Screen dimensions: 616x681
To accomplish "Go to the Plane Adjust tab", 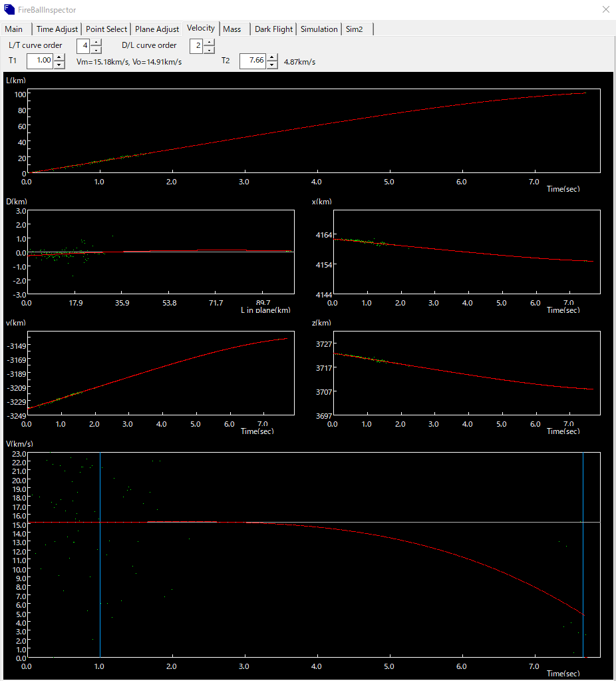I will point(157,29).
